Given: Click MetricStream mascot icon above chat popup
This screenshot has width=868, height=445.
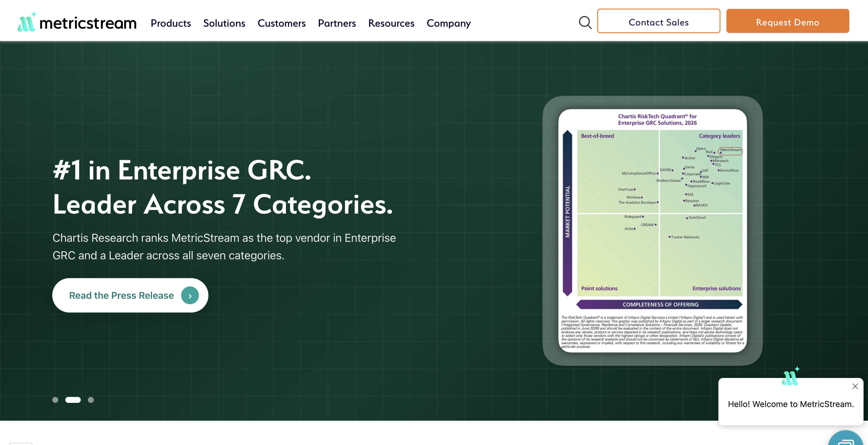Looking at the screenshot, I should point(791,376).
